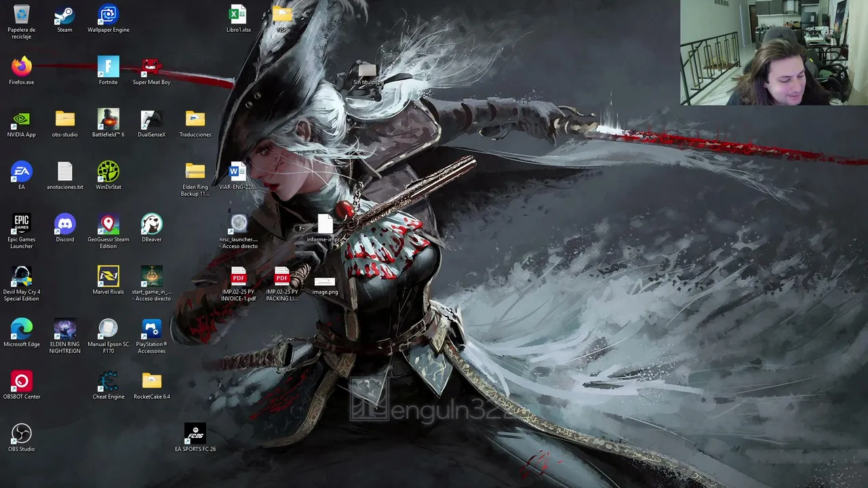Open the Manual Epson SC F170 shortcut

[108, 328]
